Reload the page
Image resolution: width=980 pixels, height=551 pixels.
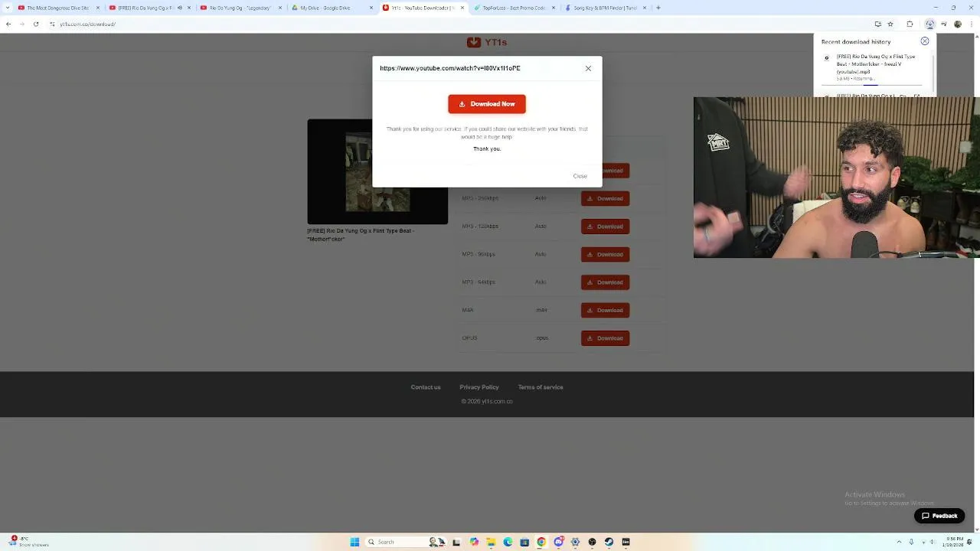tap(36, 24)
